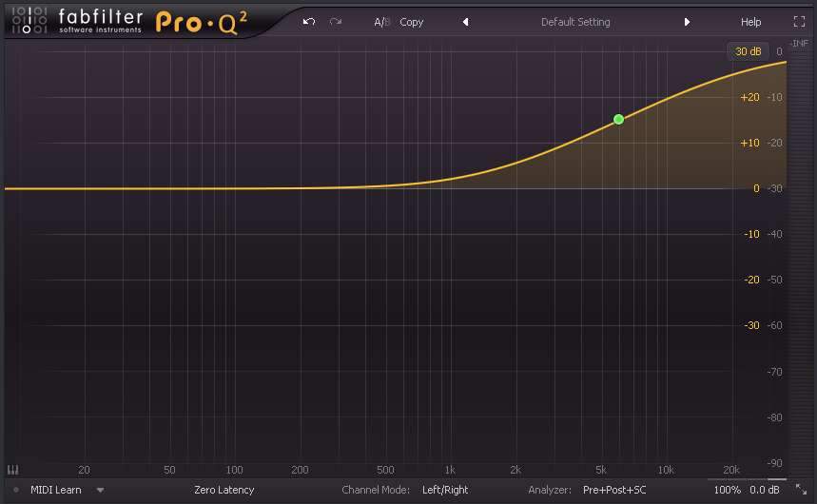Click the Redo arrow icon
The width and height of the screenshot is (817, 504).
(336, 22)
